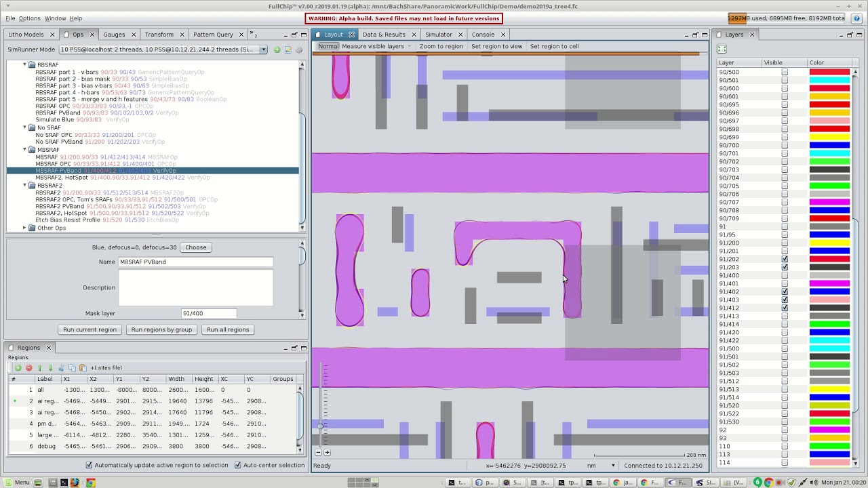
Task: Click the layout zoom-out minus icon
Action: pos(318,452)
